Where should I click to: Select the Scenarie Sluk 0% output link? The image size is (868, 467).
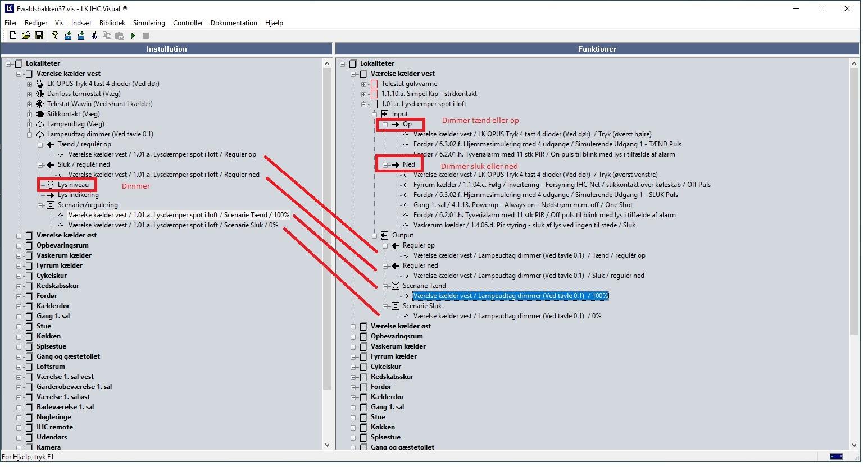tap(507, 316)
